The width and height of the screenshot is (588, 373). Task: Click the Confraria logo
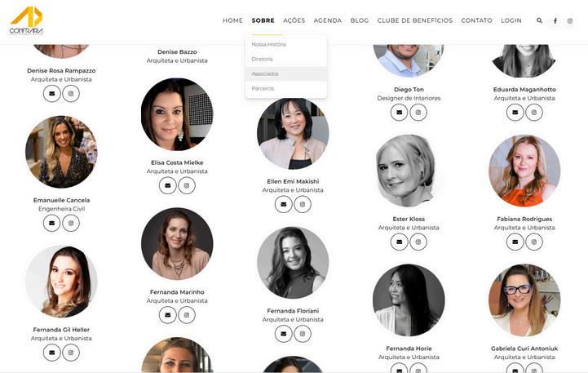26,20
